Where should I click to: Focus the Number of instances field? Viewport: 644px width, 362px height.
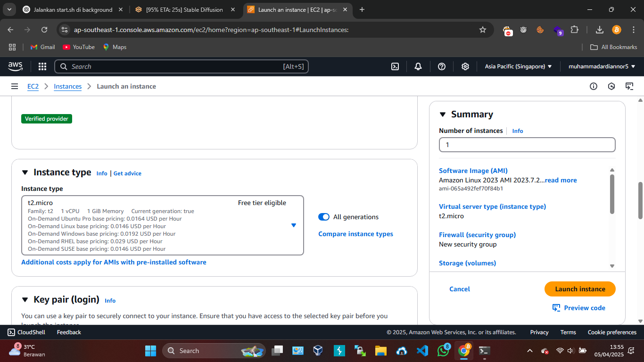pos(527,145)
